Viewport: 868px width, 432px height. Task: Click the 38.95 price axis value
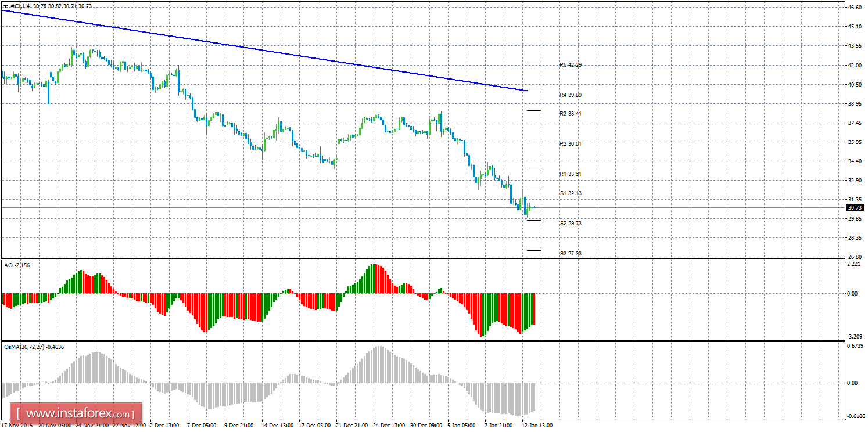(855, 104)
